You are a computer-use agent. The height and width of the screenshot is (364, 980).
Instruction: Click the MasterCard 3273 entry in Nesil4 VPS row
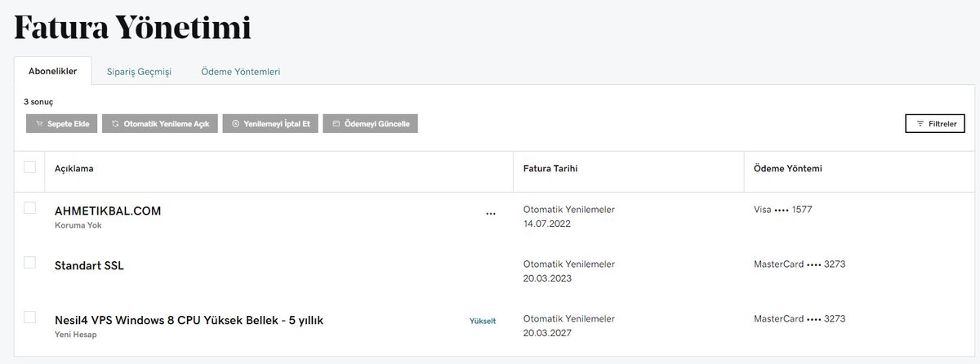[799, 319]
